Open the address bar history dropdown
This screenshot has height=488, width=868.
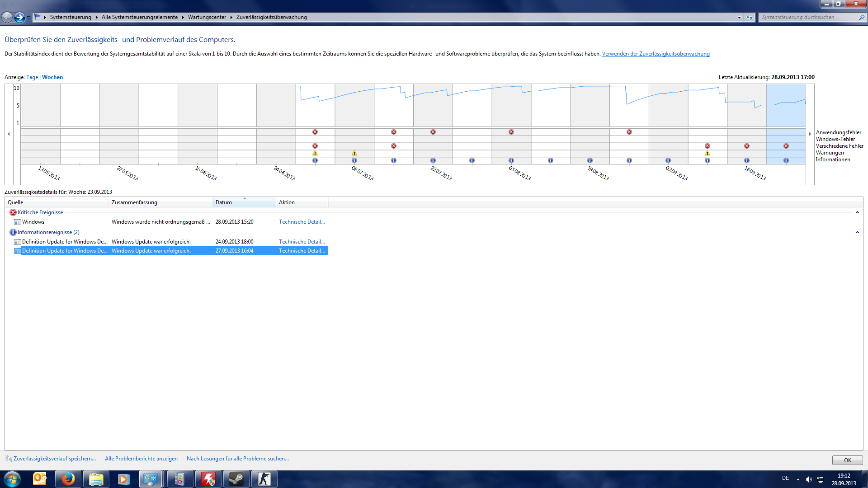click(739, 17)
